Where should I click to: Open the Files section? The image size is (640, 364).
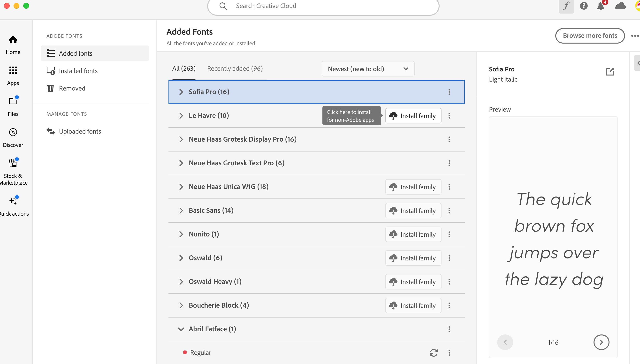click(13, 107)
